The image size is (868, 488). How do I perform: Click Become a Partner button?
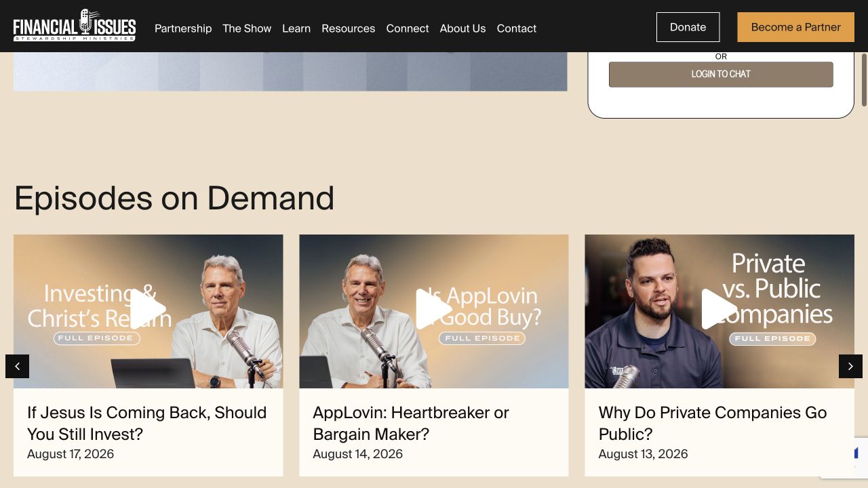pos(796,27)
